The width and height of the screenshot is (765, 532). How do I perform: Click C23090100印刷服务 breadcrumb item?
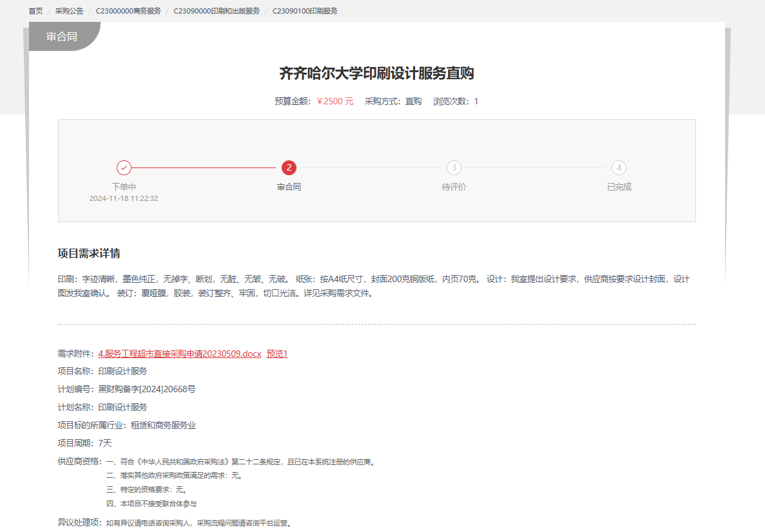pyautogui.click(x=305, y=11)
